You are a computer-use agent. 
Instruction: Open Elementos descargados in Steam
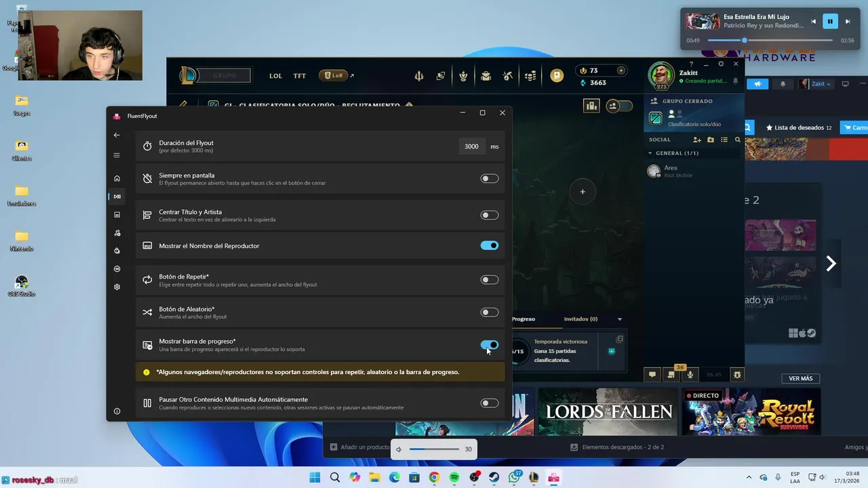point(617,447)
